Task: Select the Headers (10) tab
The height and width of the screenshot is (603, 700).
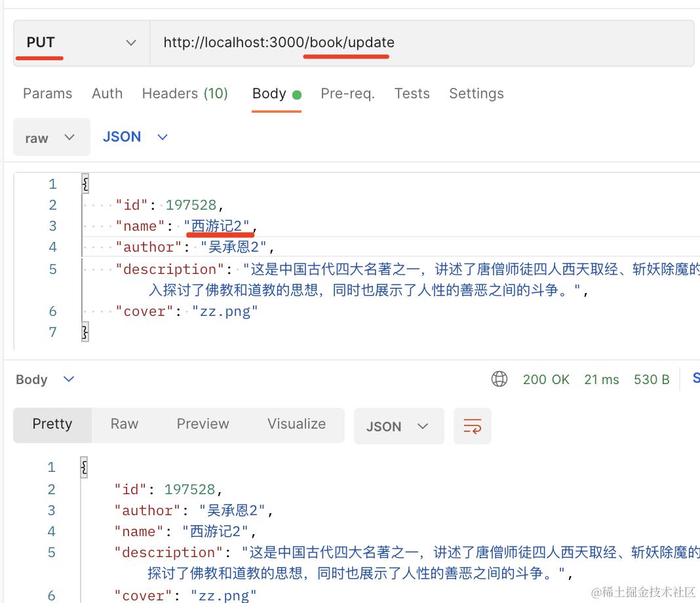Action: click(x=185, y=94)
